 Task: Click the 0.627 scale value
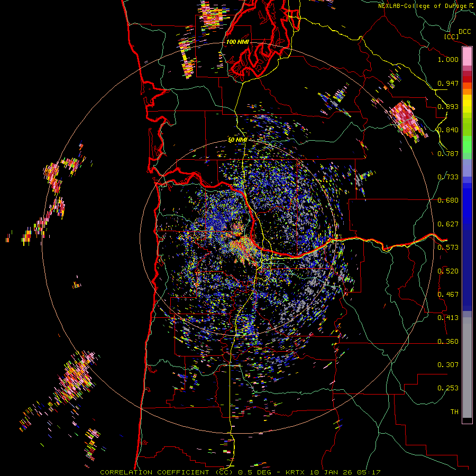point(448,224)
